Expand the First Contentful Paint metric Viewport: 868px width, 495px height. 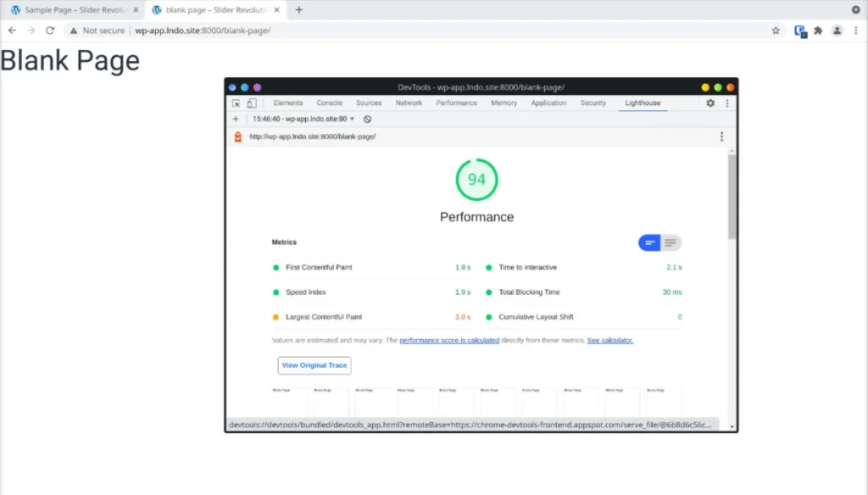point(371,268)
